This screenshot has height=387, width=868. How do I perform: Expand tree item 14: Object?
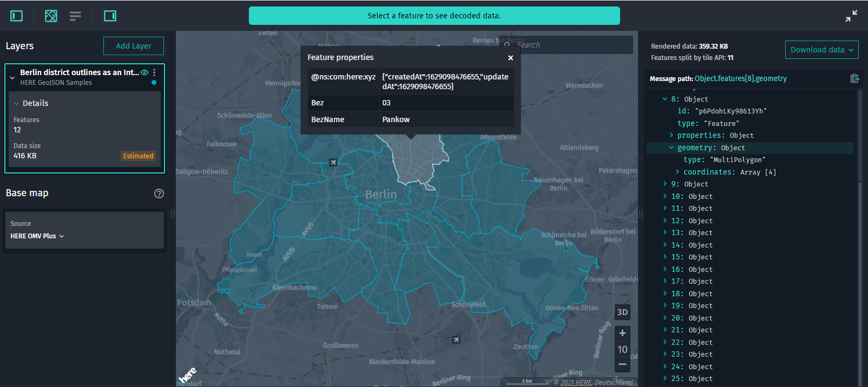(665, 245)
